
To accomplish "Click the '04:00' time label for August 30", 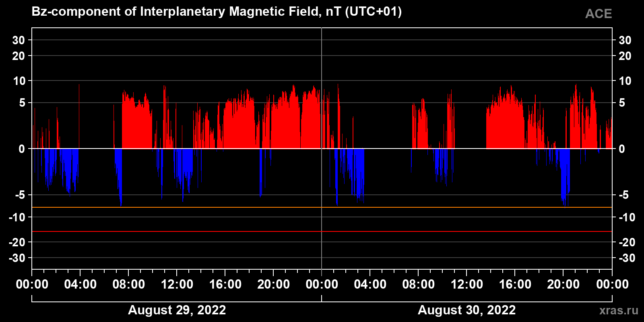I will 370,284.
